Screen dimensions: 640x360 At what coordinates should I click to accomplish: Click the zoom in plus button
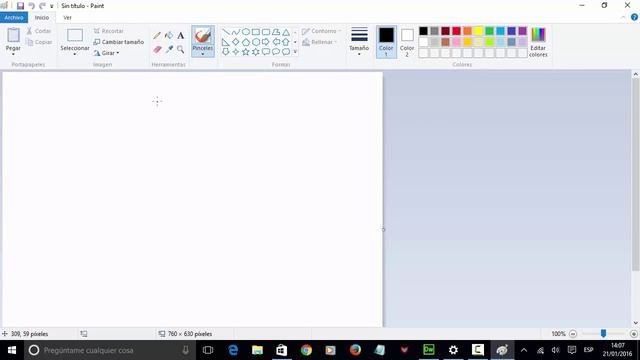633,334
